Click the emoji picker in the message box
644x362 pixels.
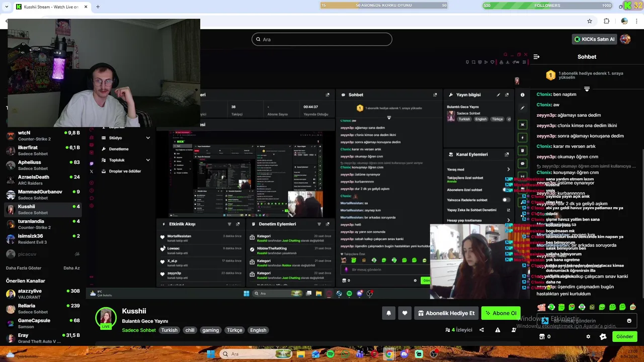pyautogui.click(x=629, y=321)
